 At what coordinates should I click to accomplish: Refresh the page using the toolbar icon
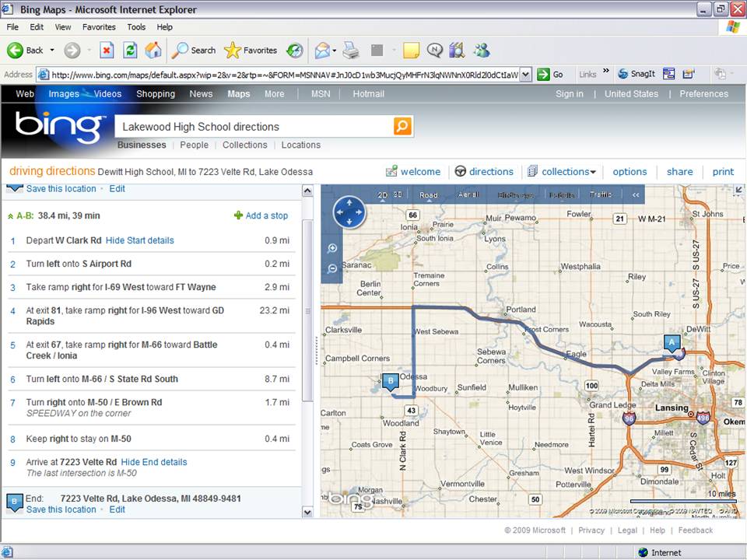130,50
